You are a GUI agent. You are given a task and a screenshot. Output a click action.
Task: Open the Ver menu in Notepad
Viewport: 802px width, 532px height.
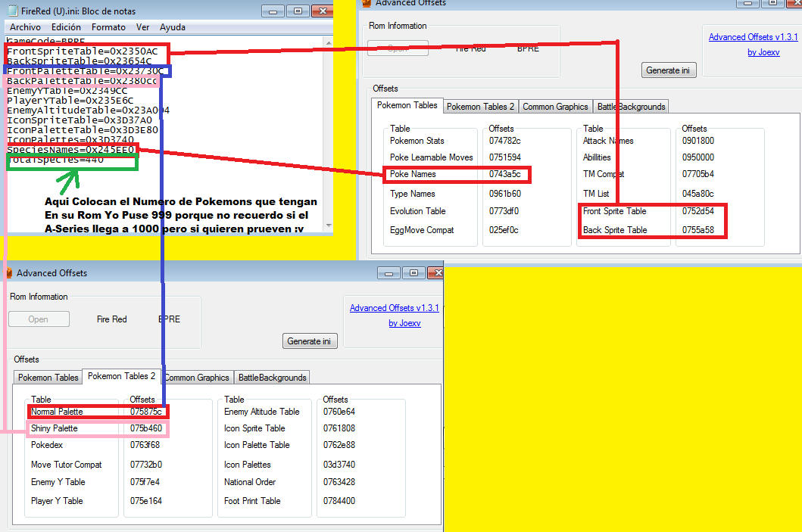click(142, 27)
